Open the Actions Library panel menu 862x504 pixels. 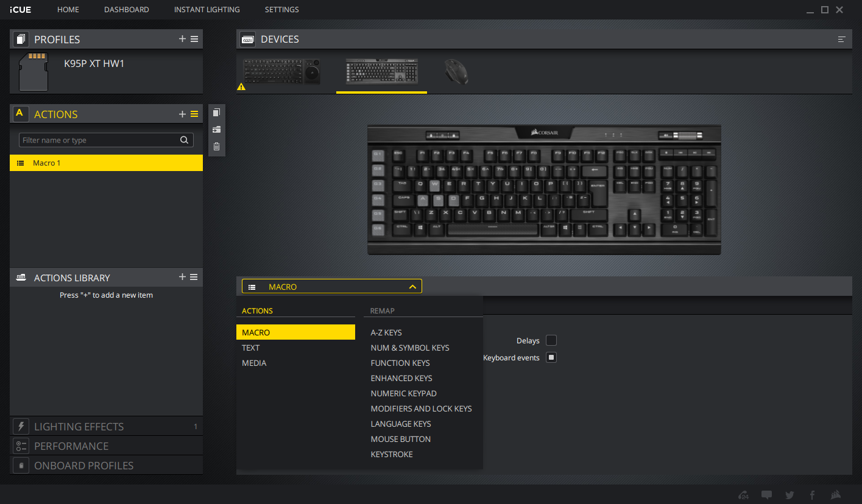point(194,277)
